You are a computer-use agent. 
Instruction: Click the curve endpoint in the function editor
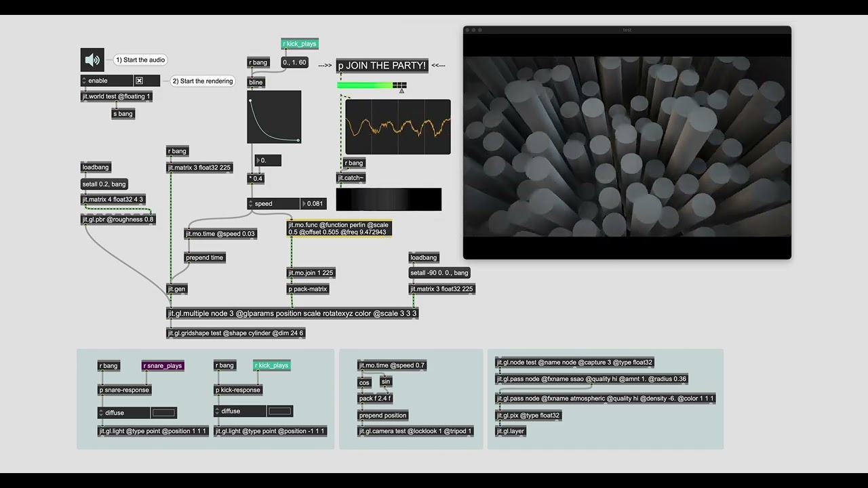[297, 140]
